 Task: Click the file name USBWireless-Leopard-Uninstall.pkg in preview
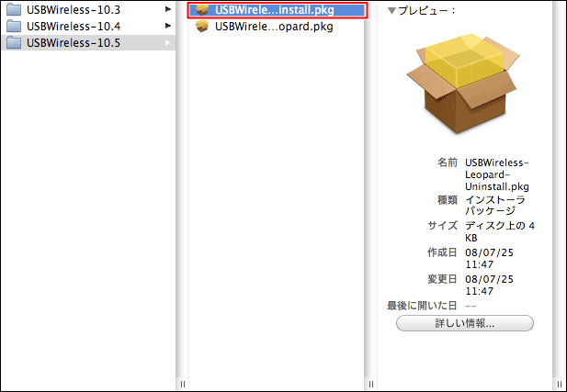pyautogui.click(x=497, y=174)
